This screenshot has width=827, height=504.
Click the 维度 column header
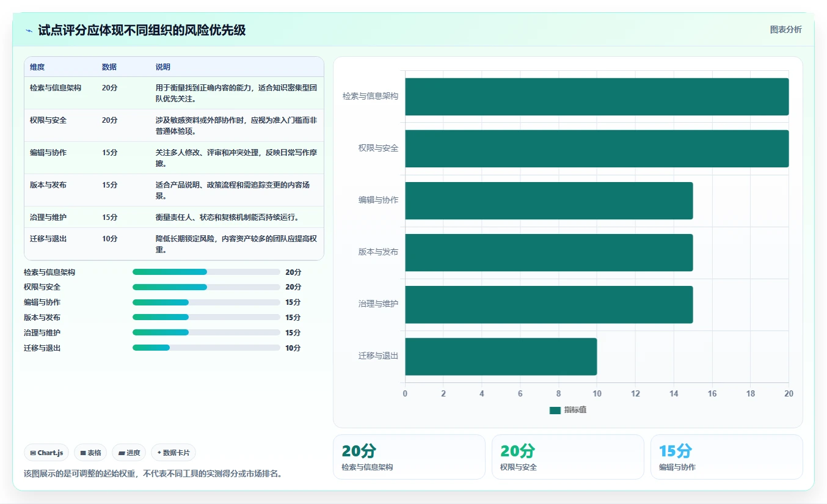click(x=37, y=67)
